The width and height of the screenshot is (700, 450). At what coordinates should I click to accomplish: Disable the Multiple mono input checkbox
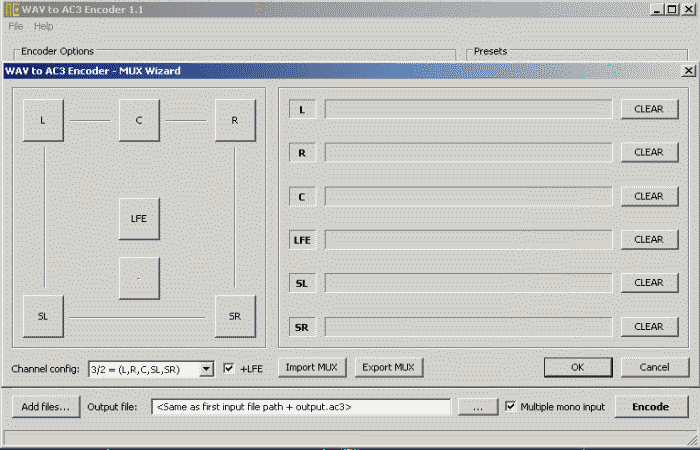(x=511, y=407)
